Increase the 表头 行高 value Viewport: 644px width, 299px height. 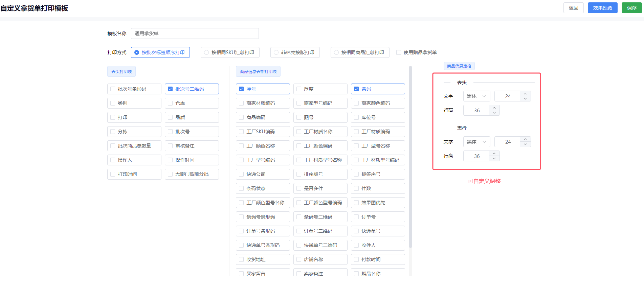pyautogui.click(x=494, y=108)
